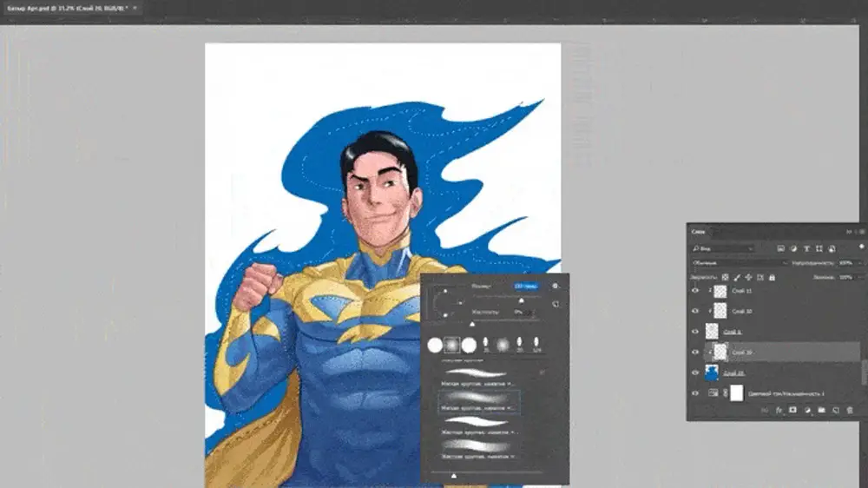Create a new layer group folder
This screenshot has height=488, width=868.
(x=821, y=409)
